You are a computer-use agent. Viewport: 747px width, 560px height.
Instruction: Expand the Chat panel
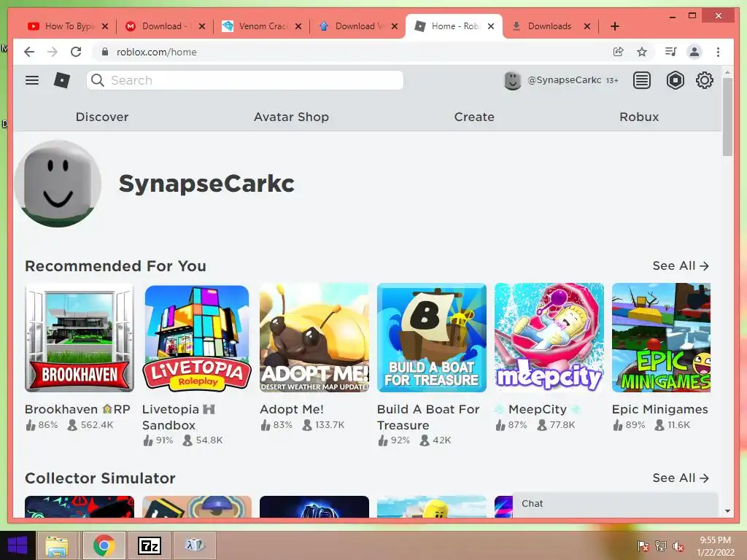615,504
